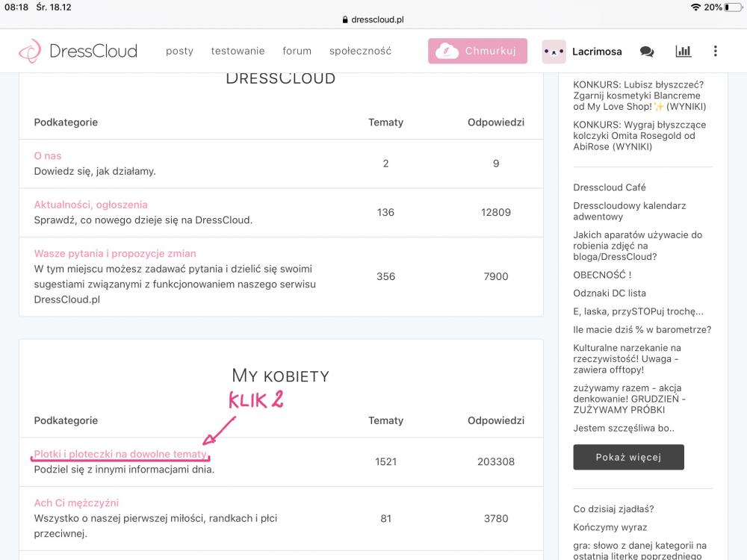Image resolution: width=747 pixels, height=560 pixels.
Task: Click the DressCloud logo icon
Action: [x=30, y=51]
